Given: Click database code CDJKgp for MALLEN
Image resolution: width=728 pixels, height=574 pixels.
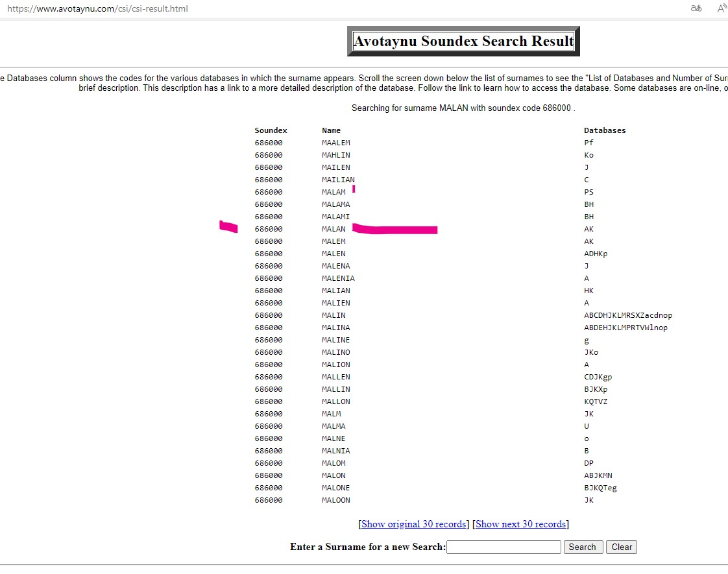Looking at the screenshot, I should (x=598, y=377).
